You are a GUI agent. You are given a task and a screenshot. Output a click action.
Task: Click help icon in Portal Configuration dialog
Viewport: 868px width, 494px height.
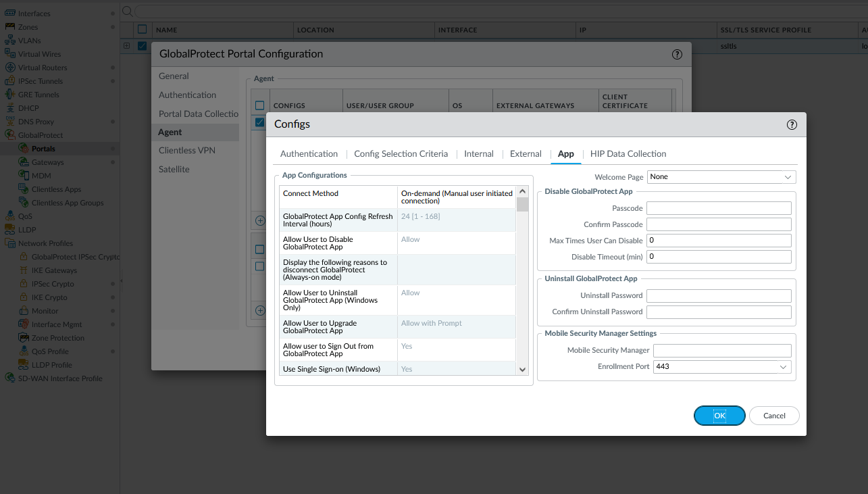[677, 54]
